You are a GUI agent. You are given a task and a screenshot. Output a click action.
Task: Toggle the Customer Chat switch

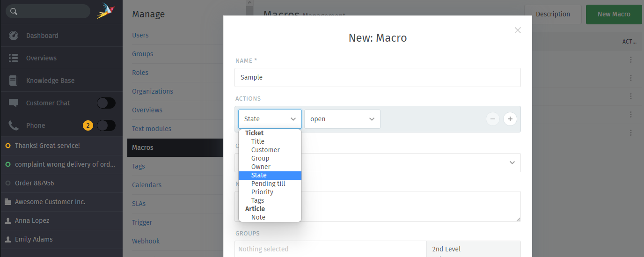coord(106,103)
